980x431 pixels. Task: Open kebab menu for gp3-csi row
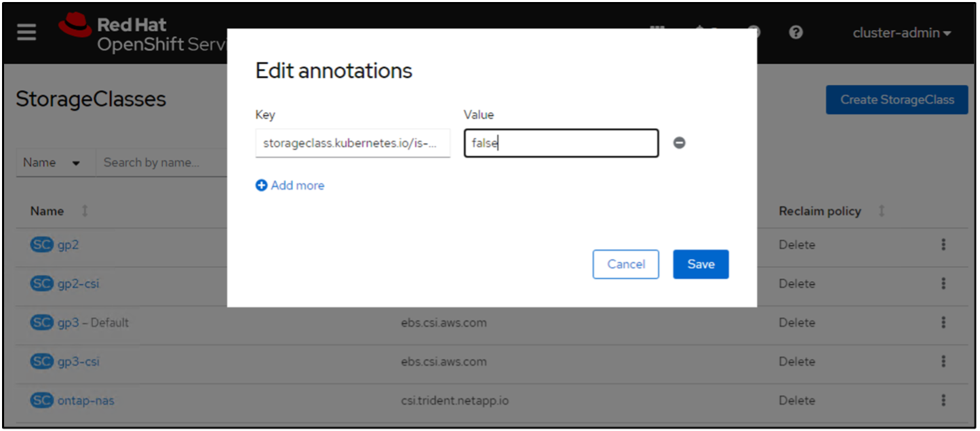tap(943, 362)
